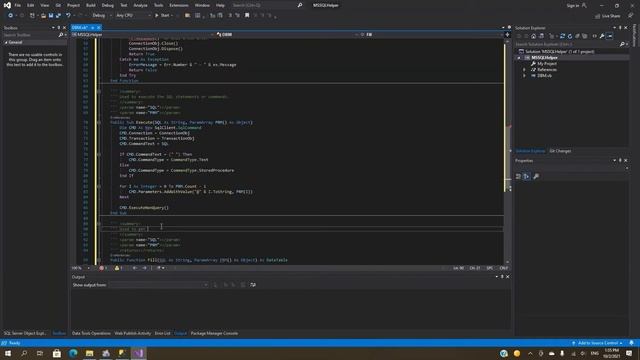The image size is (640, 360).
Task: Click the Show All Files icon
Action: (x=584, y=36)
